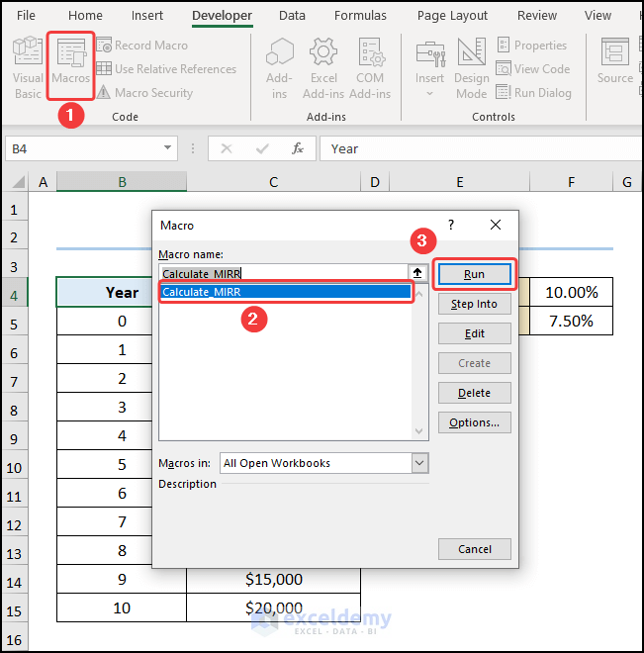This screenshot has width=644, height=653.
Task: Click the Macros button in ribbon
Action: [x=71, y=66]
